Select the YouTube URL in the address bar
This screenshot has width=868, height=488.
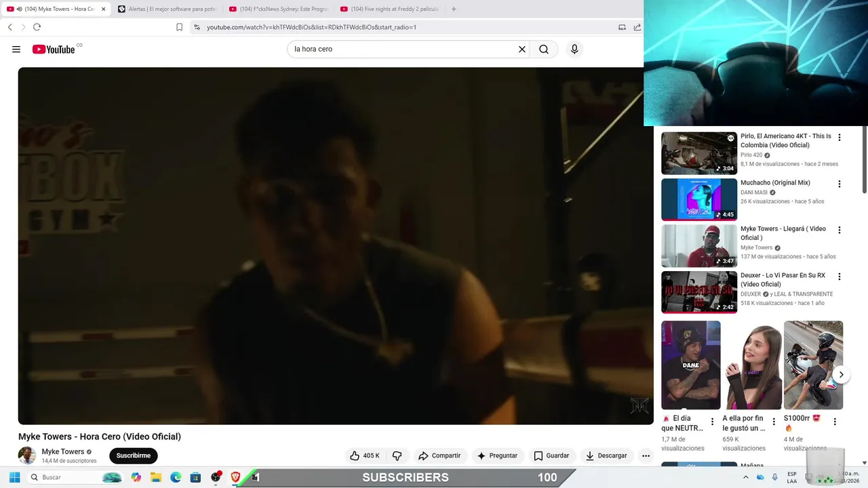[311, 27]
